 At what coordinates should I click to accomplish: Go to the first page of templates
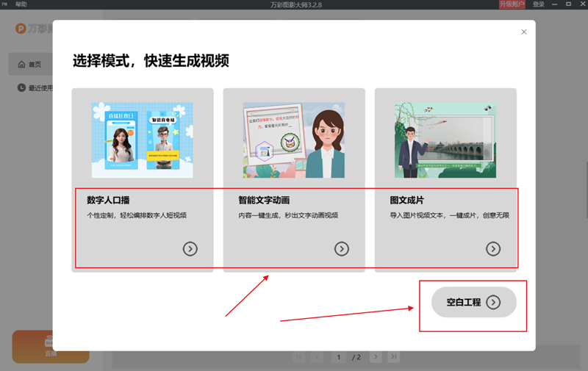299,357
